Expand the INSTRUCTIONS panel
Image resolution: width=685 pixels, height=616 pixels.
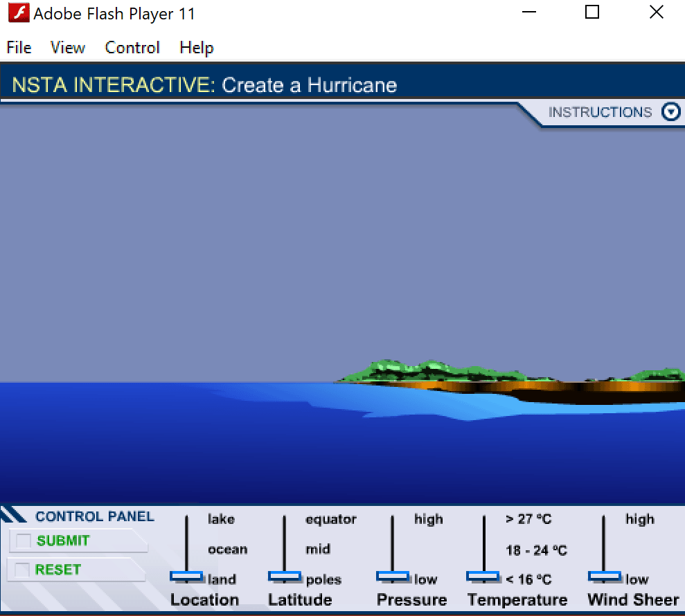pos(600,112)
